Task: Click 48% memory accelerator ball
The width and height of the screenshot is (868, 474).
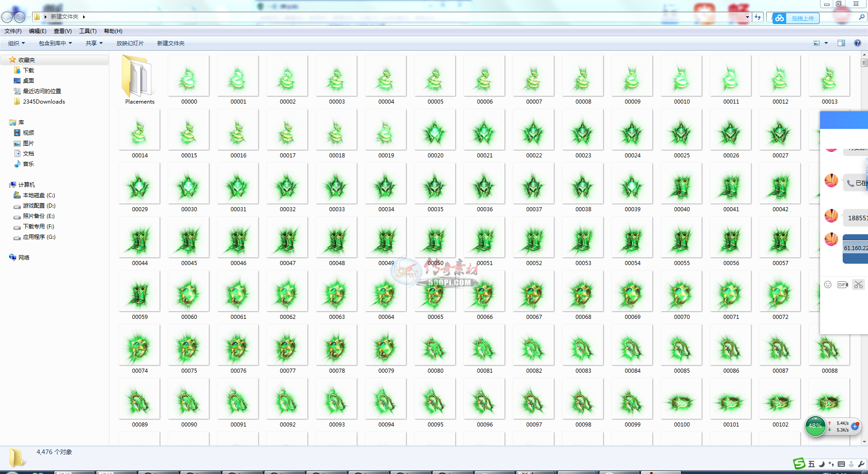Action: (816, 426)
